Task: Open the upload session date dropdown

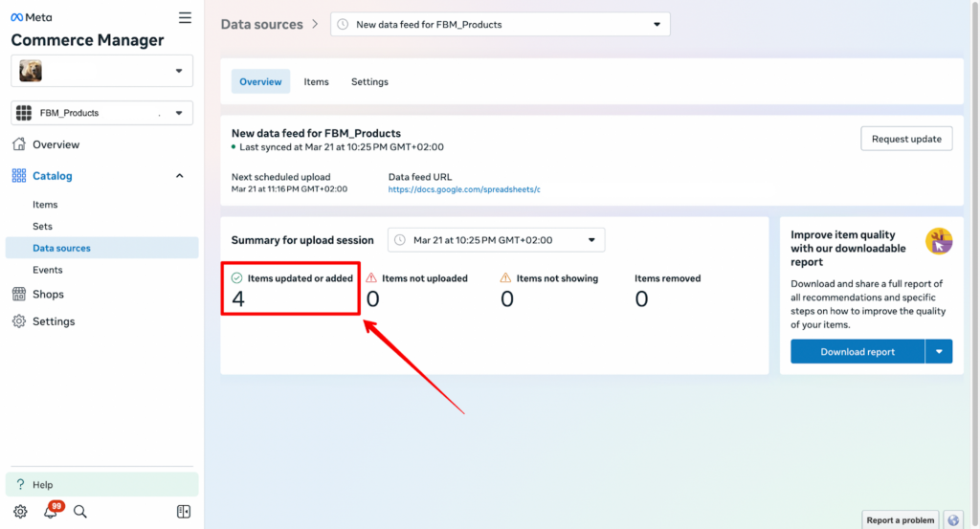Action: (497, 240)
